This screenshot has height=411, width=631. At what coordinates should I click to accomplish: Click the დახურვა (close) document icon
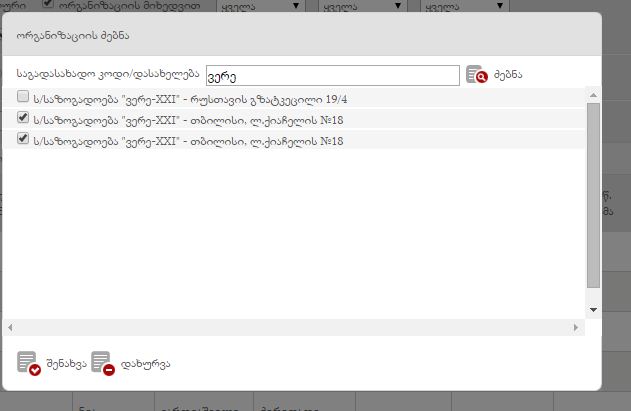[102, 363]
